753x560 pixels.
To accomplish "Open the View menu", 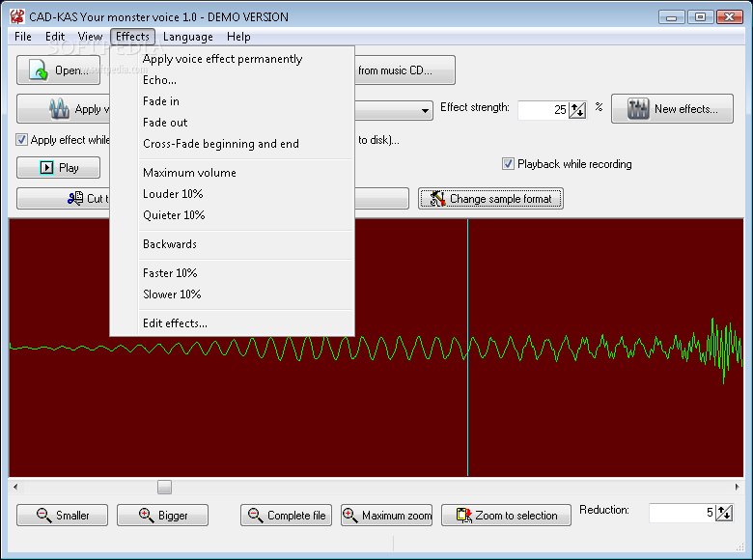I will (x=91, y=37).
